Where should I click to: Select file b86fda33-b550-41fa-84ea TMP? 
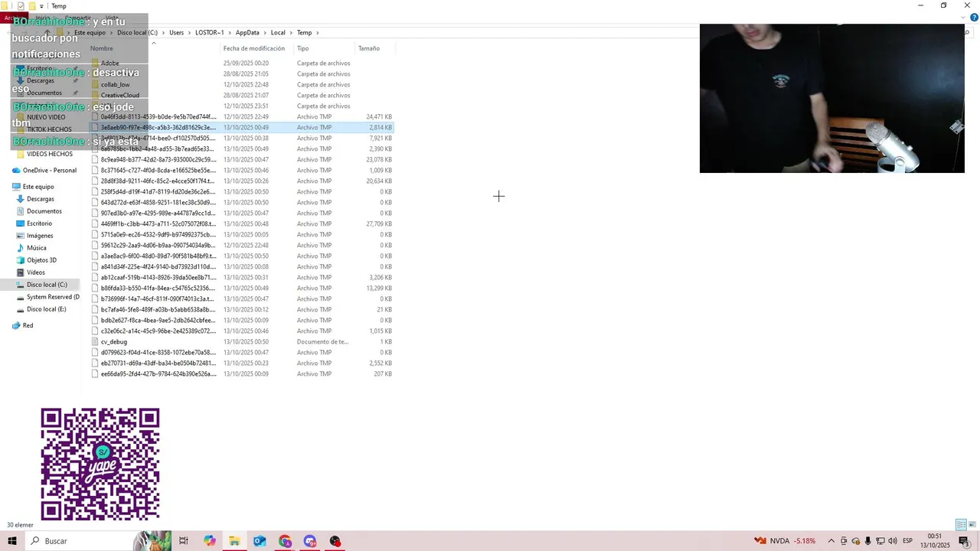(x=158, y=288)
